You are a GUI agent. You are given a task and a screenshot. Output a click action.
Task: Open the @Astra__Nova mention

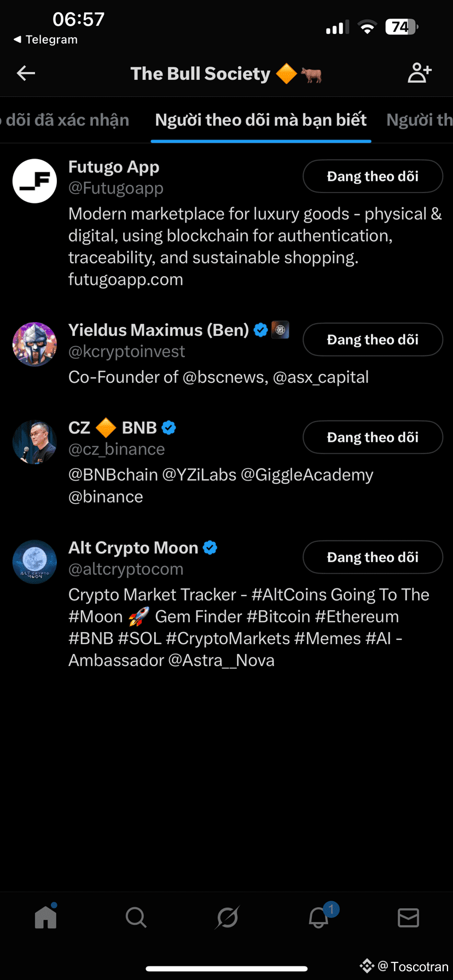(x=221, y=661)
